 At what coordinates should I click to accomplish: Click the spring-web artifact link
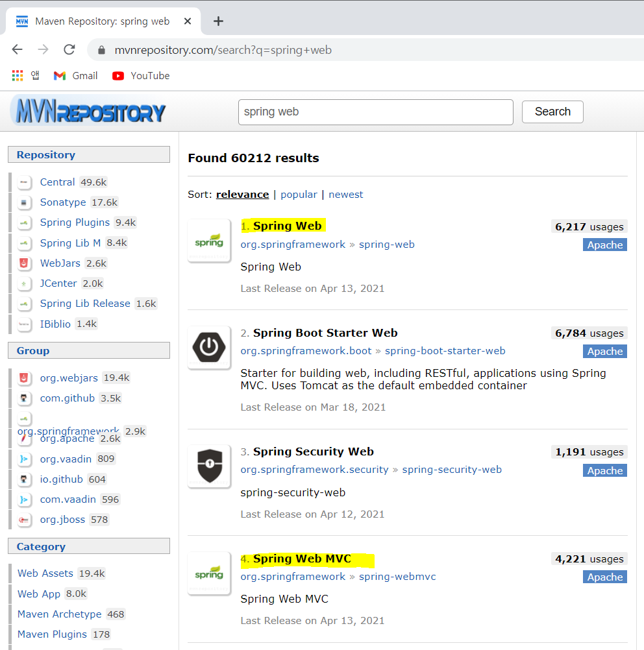[387, 245]
